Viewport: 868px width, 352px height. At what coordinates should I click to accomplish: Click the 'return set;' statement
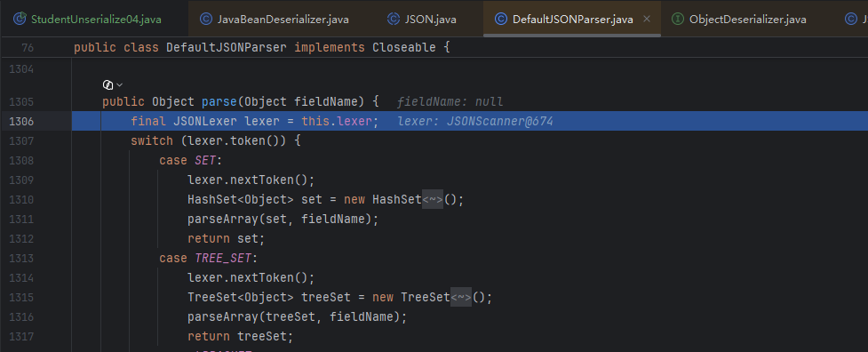click(x=227, y=238)
